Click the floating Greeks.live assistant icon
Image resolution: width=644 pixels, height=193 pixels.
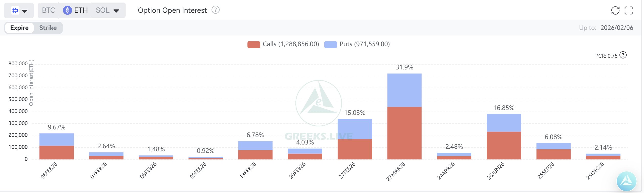coord(626,181)
